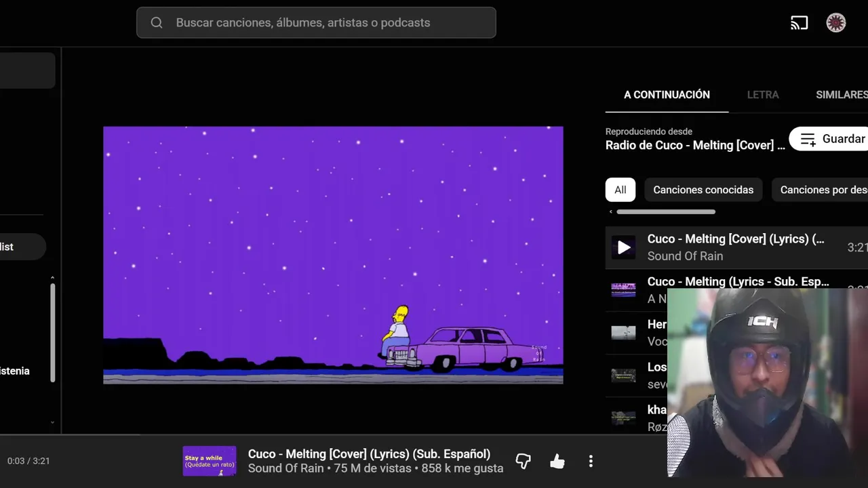868x488 pixels.
Task: Click the small left arrow of chip scrollbar
Action: pos(610,211)
